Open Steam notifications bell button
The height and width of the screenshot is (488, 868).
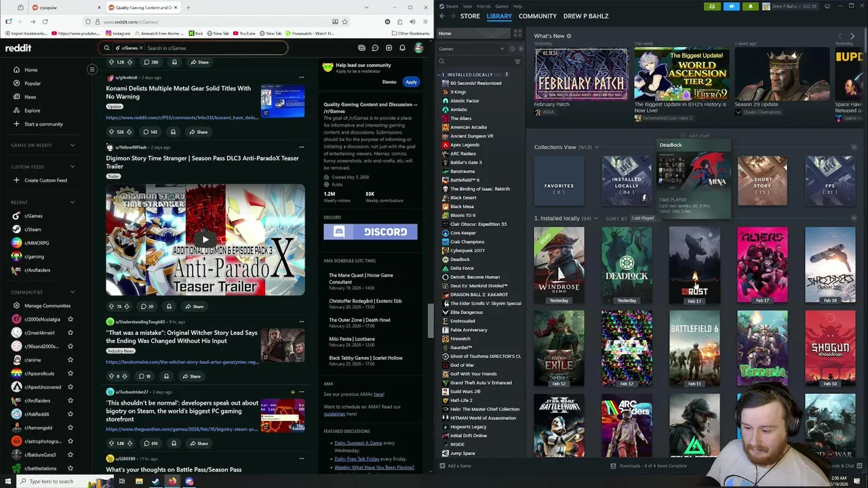750,6
